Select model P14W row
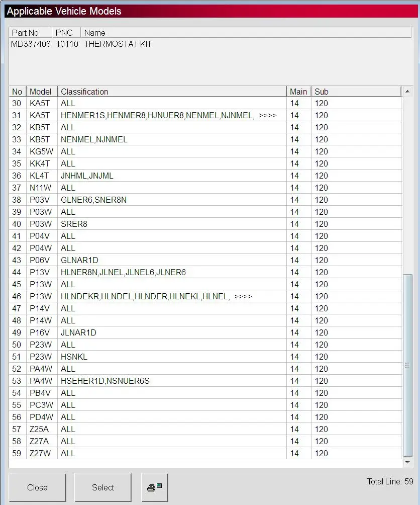Image resolution: width=420 pixels, height=505 pixels. (x=205, y=321)
